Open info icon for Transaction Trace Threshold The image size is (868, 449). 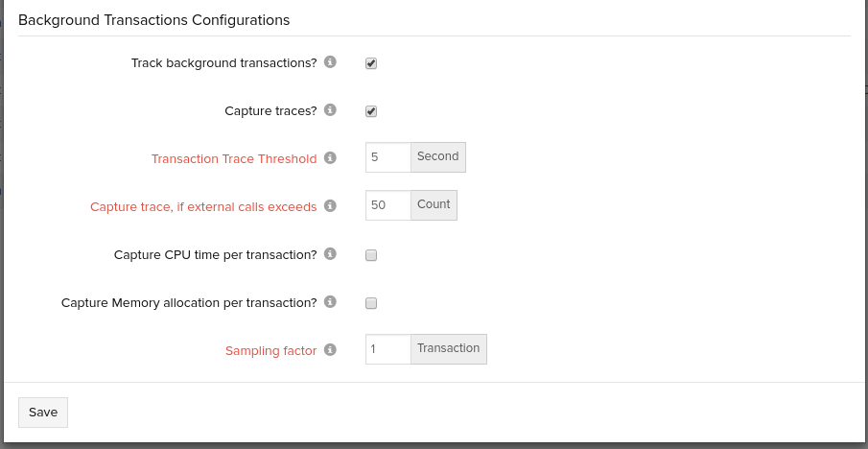pyautogui.click(x=330, y=158)
